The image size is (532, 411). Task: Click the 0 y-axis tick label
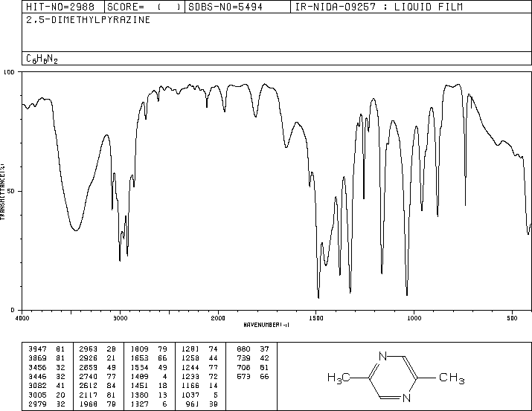tap(13, 310)
